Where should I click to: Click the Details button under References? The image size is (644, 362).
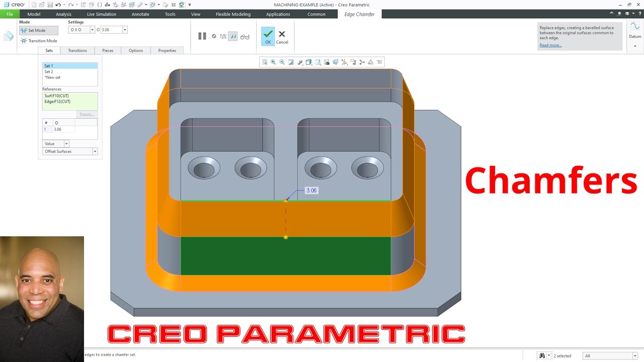[87, 115]
